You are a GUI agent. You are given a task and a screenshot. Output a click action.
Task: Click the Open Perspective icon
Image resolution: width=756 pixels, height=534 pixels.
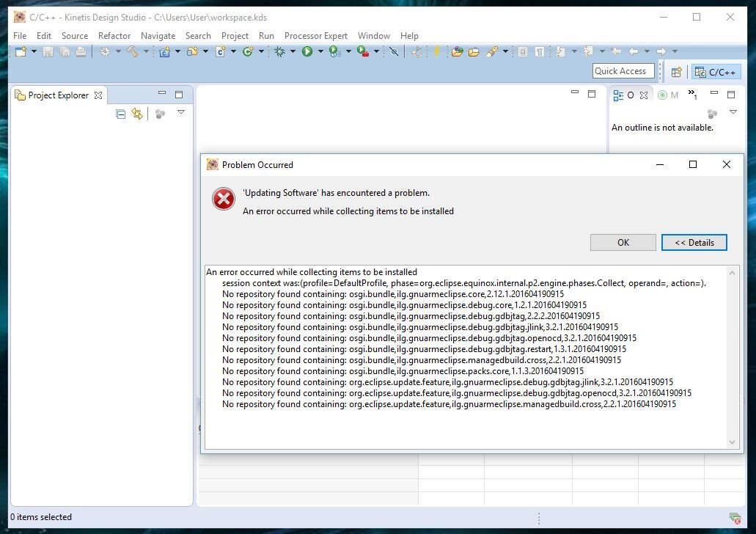tap(677, 72)
